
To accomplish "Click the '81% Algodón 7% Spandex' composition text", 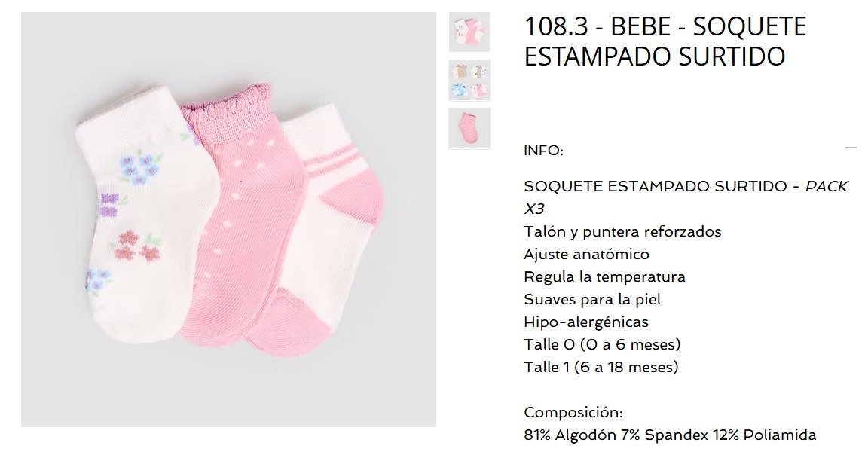I will click(616, 435).
